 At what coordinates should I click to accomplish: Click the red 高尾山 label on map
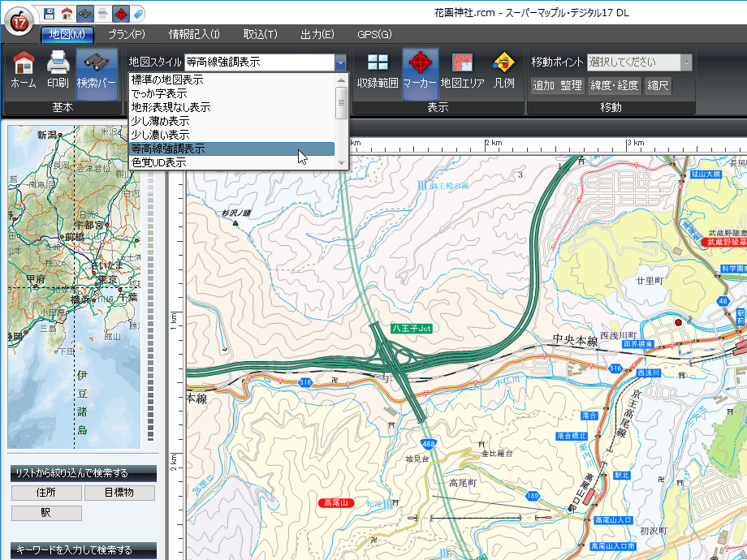click(x=336, y=503)
